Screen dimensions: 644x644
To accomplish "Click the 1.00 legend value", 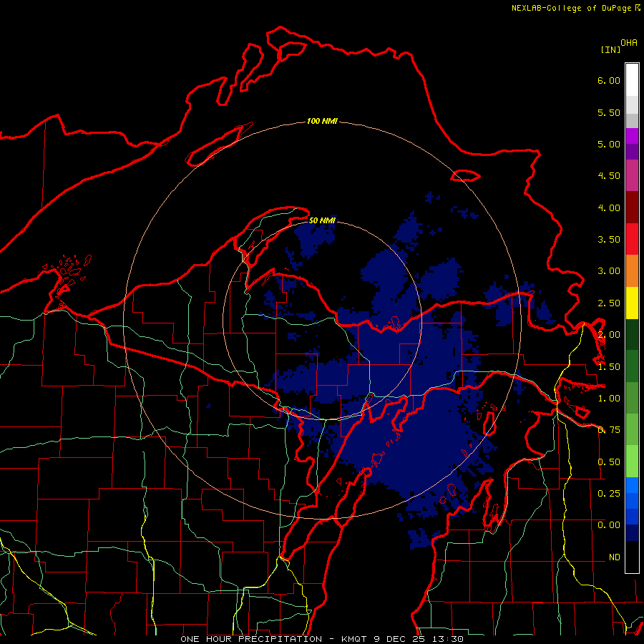I will pos(609,399).
